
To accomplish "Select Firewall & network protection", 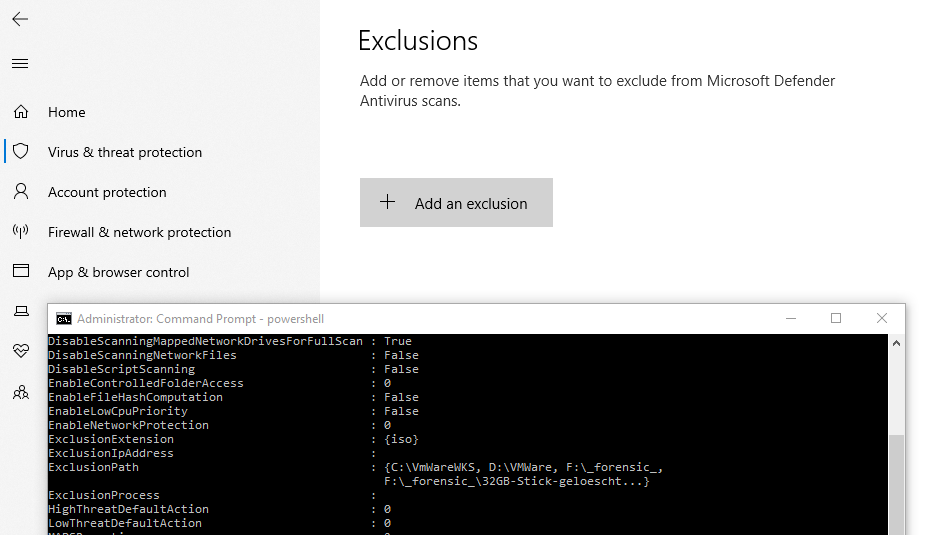I will click(x=139, y=232).
